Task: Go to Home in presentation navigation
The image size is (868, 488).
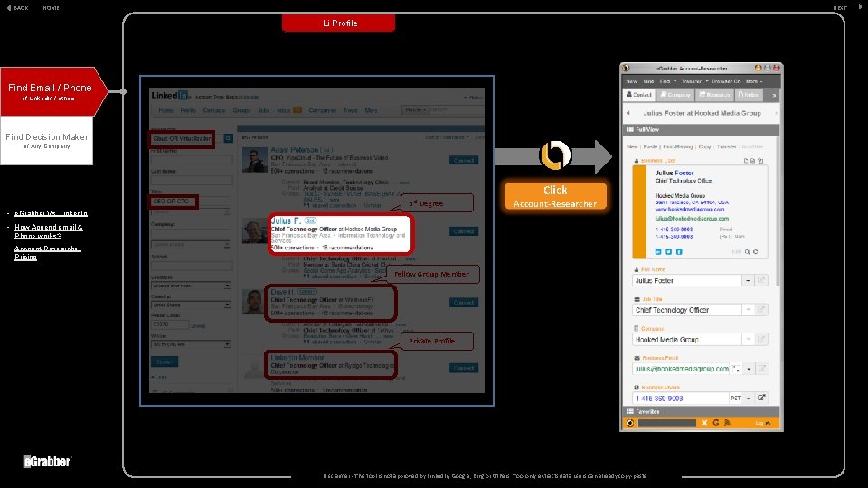Action: tap(51, 8)
